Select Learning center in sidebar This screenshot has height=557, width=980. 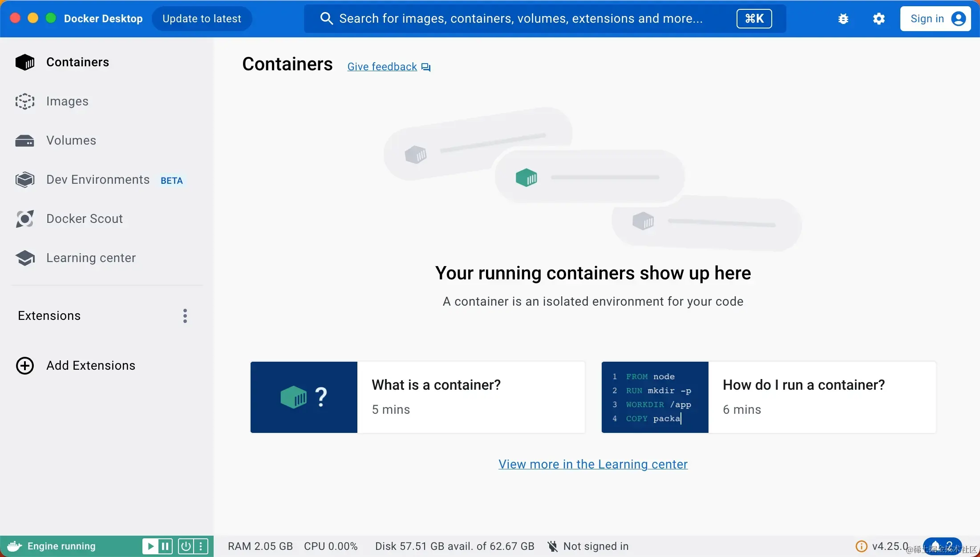point(90,258)
